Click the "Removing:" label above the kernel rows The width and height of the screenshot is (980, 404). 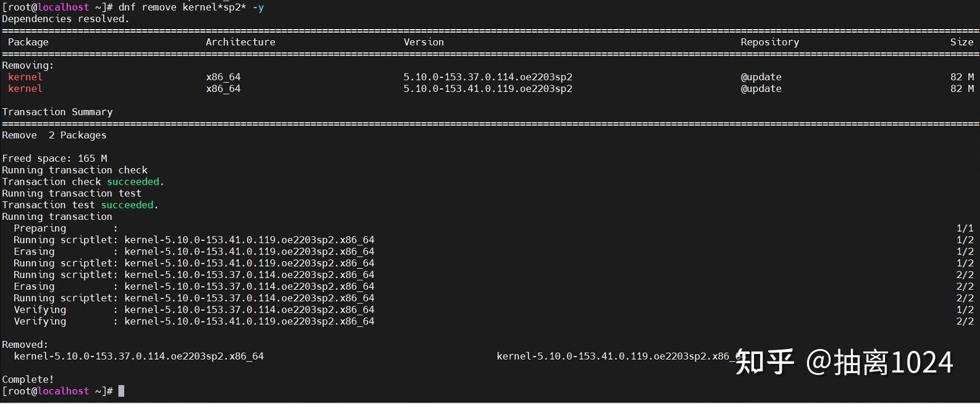(x=28, y=65)
